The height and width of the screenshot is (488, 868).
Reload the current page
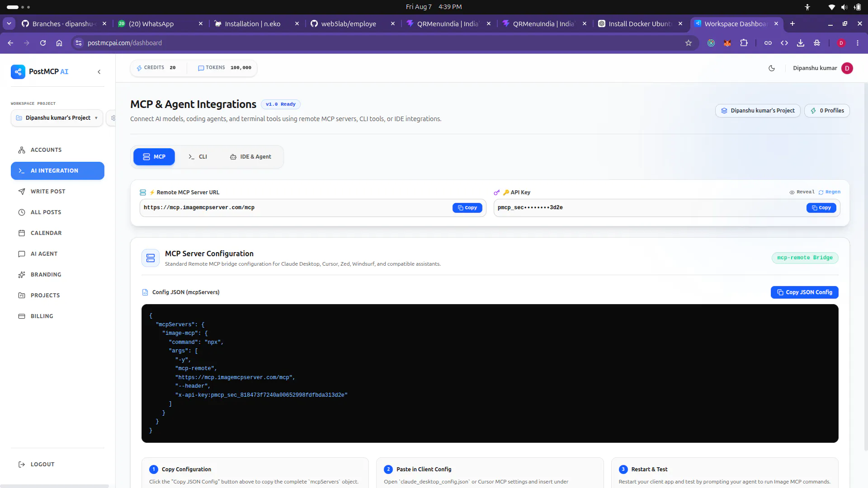pyautogui.click(x=43, y=43)
